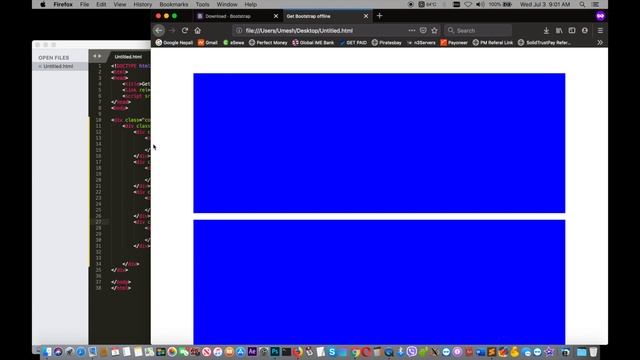Open the Payoneer bookmark

[454, 42]
